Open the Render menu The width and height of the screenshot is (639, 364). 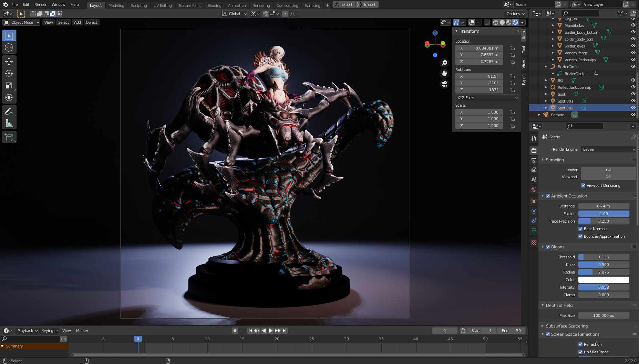pyautogui.click(x=40, y=4)
